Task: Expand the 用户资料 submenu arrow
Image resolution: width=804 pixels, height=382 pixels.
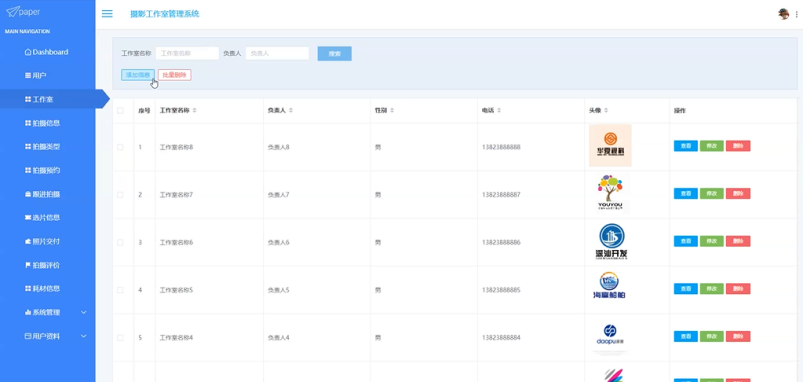Action: [84, 336]
